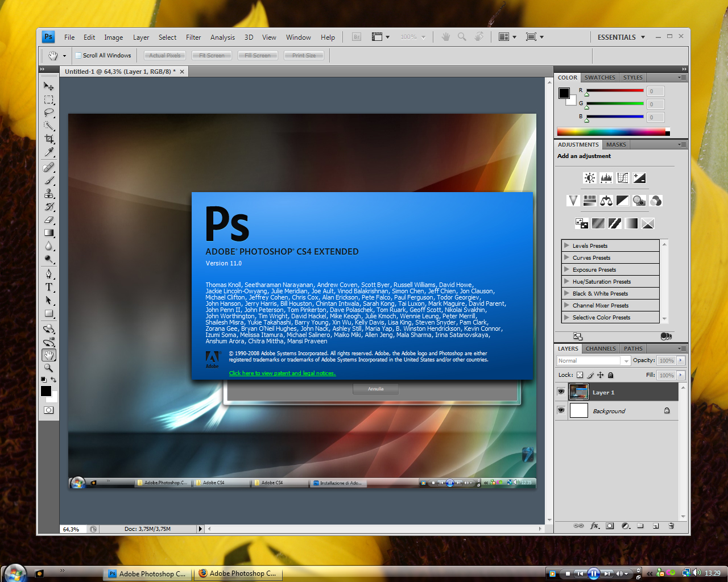The width and height of the screenshot is (728, 582).
Task: Toggle lock all for layer
Action: (x=610, y=375)
